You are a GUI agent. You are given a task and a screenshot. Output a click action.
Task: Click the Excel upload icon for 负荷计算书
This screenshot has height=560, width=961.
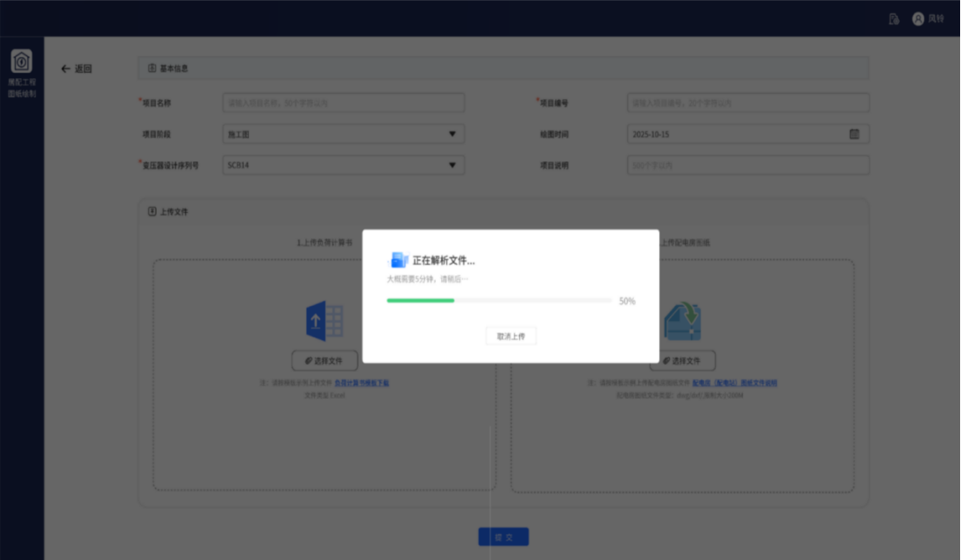coord(324,321)
